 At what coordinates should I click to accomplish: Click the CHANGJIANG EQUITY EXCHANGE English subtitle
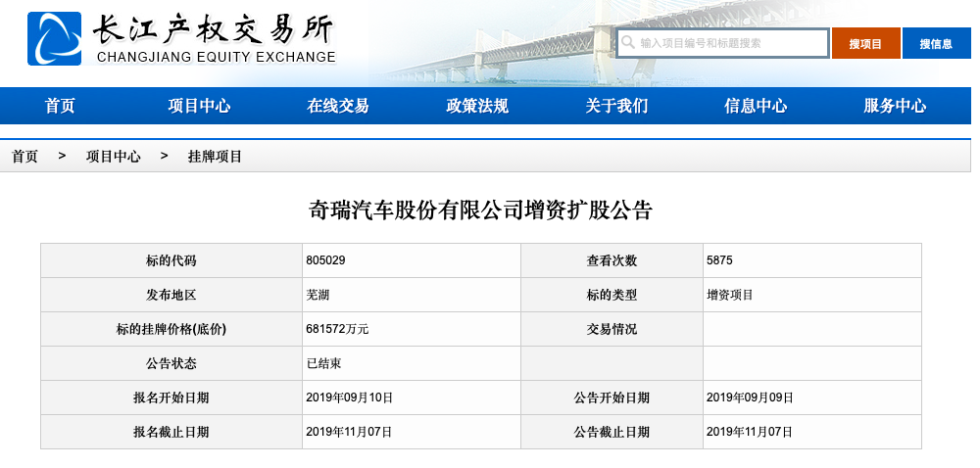(x=217, y=58)
